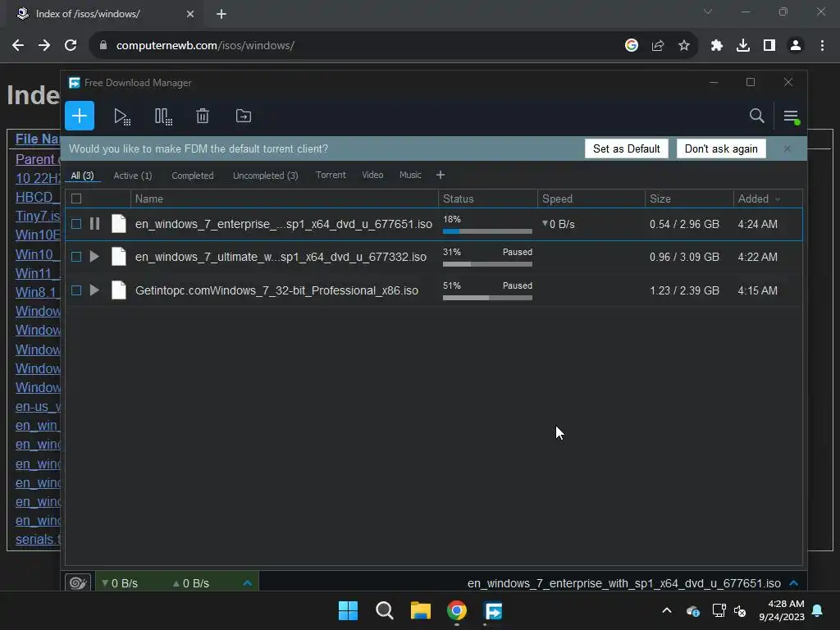
Task: Open the search icon in FDM
Action: click(756, 116)
